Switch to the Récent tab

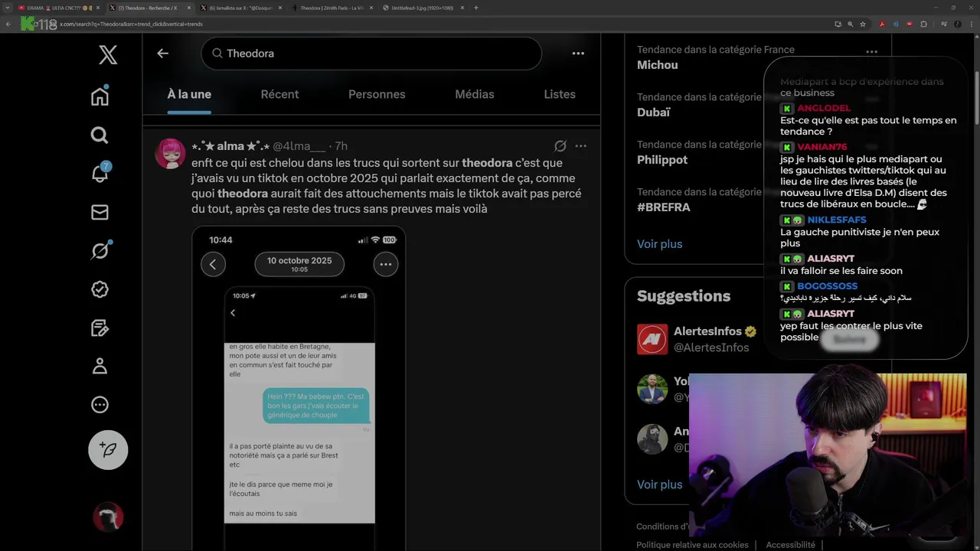point(279,94)
